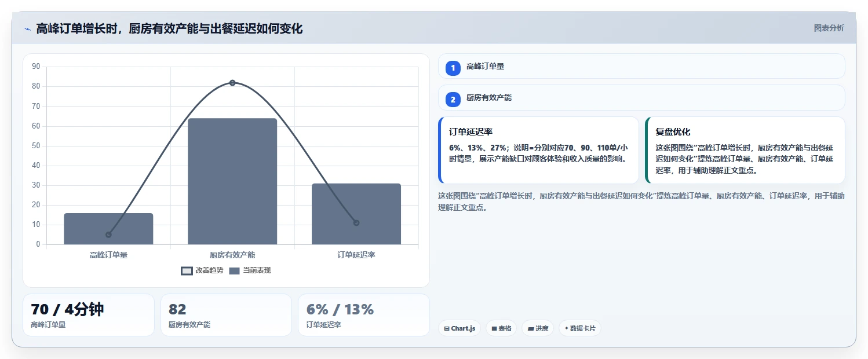This screenshot has width=868, height=359.
Task: Click the 82 stat value
Action: pos(177,309)
